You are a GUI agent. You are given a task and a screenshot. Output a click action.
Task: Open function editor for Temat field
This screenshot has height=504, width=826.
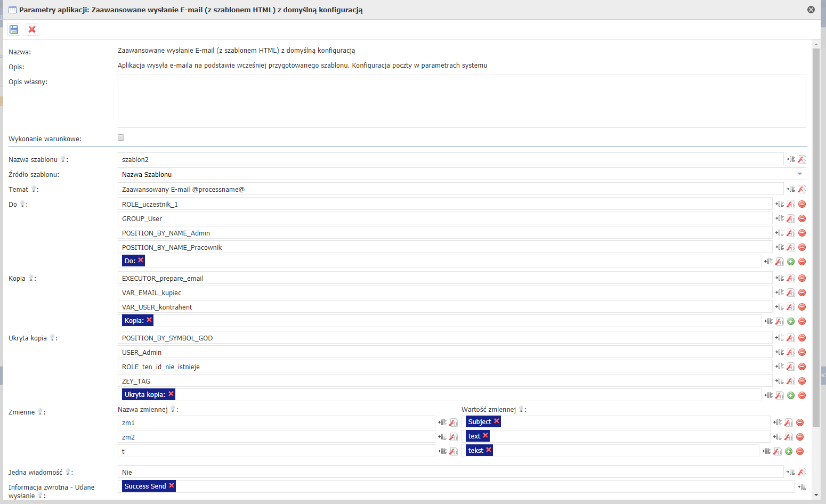[801, 189]
